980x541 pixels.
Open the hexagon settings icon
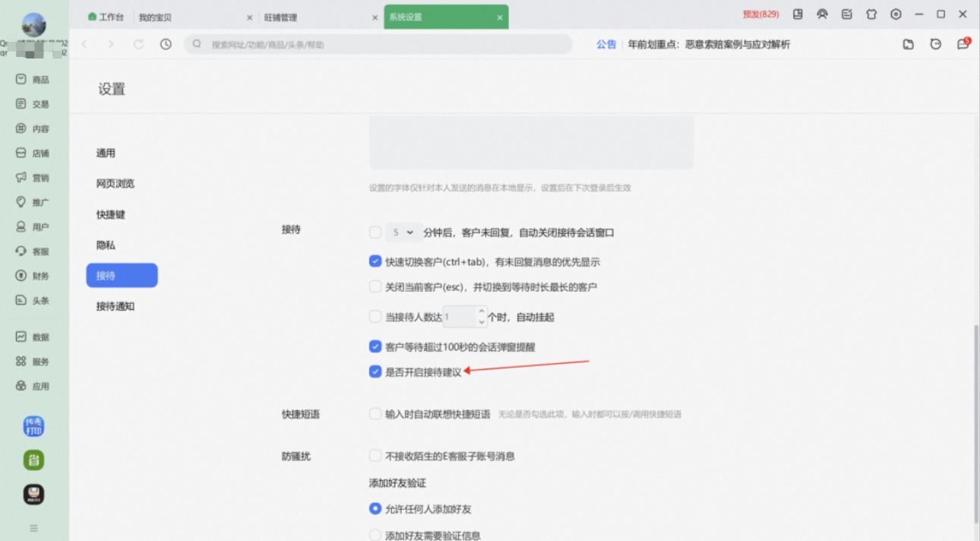(896, 14)
